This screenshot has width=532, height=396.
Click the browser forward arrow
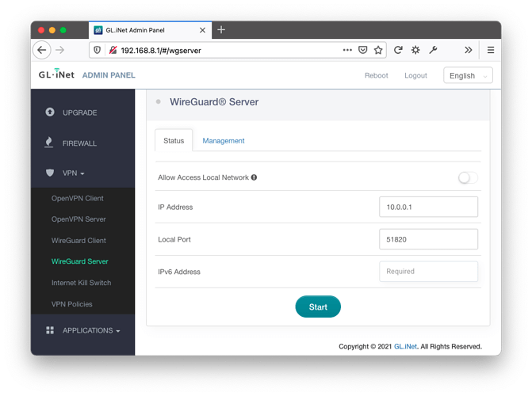(x=60, y=50)
